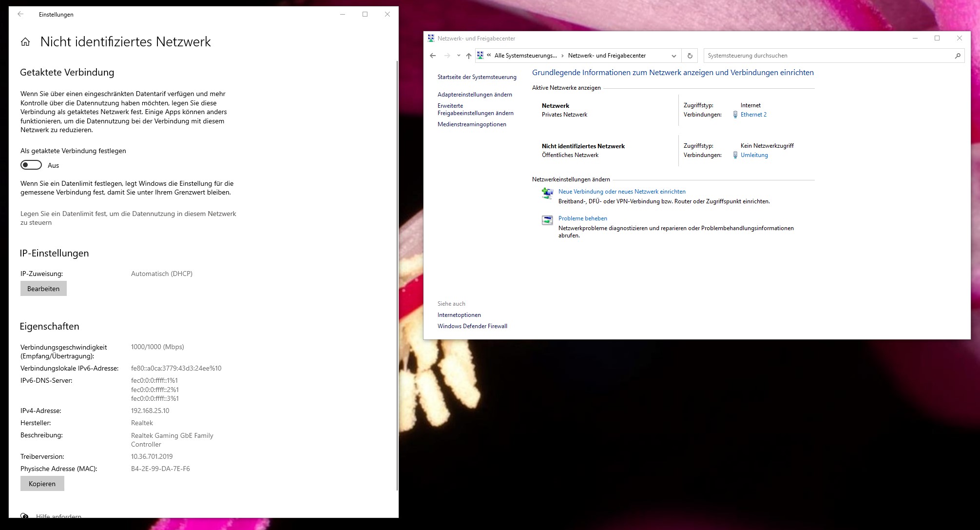Screen dimensions: 980x530
Task: Click the Systemsteuerung icon in address bar
Action: pyautogui.click(x=480, y=56)
